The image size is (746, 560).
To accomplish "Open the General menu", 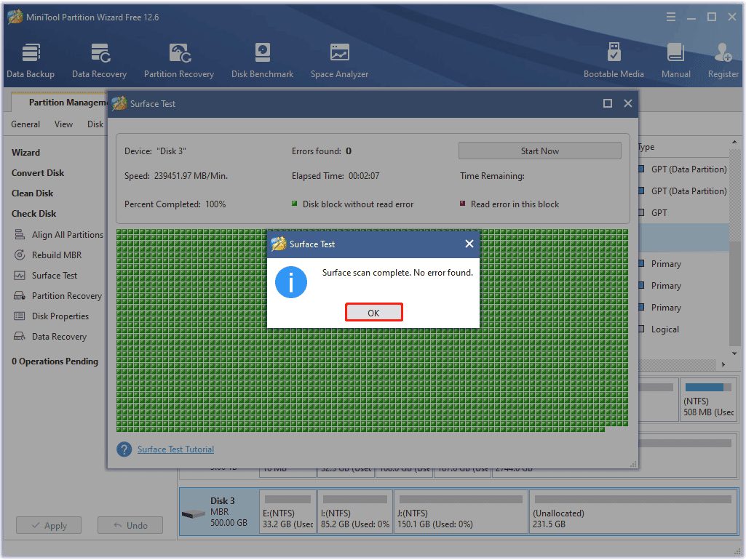I will 25,124.
